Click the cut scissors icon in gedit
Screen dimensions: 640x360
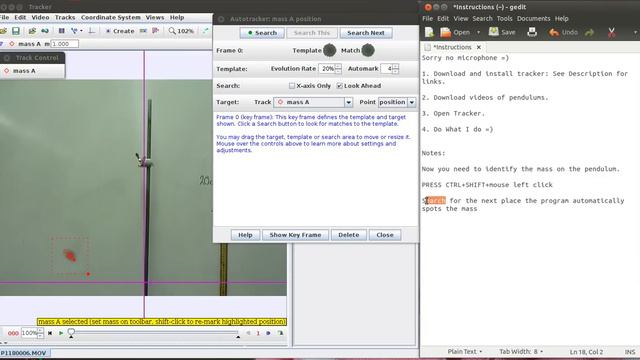pyautogui.click(x=611, y=32)
